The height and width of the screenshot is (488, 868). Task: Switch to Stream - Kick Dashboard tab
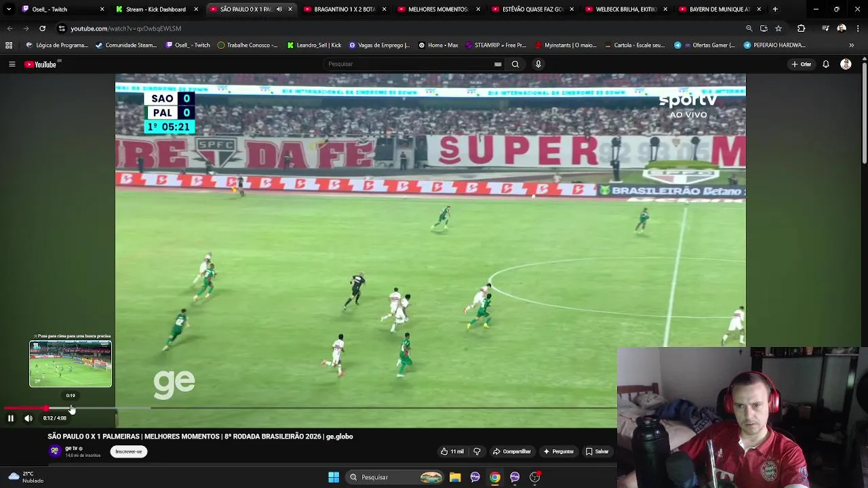click(x=156, y=9)
